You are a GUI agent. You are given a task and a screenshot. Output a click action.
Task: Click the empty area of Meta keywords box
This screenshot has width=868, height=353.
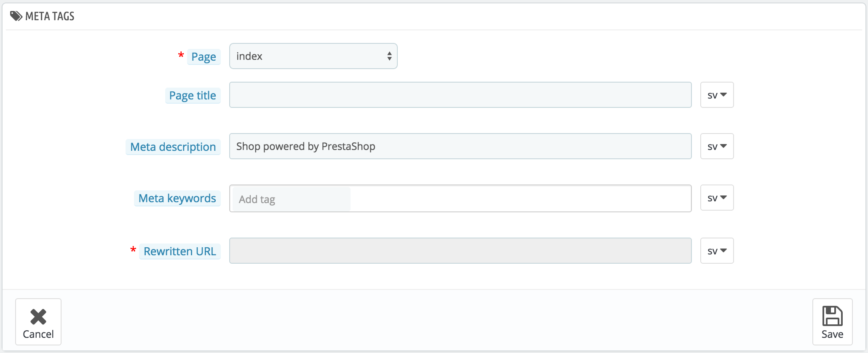[521, 198]
